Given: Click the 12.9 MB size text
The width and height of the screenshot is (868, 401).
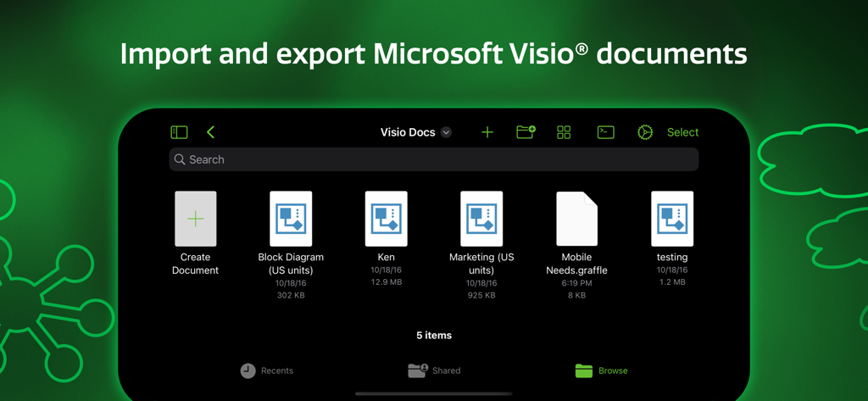Looking at the screenshot, I should coord(386,282).
